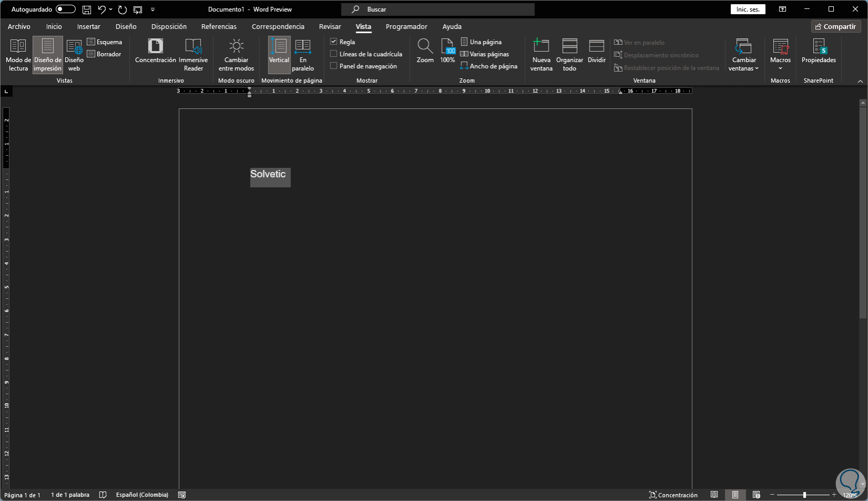Screen dimensions: 868x501
Task: Select En paralelo page movement
Action: (x=303, y=55)
